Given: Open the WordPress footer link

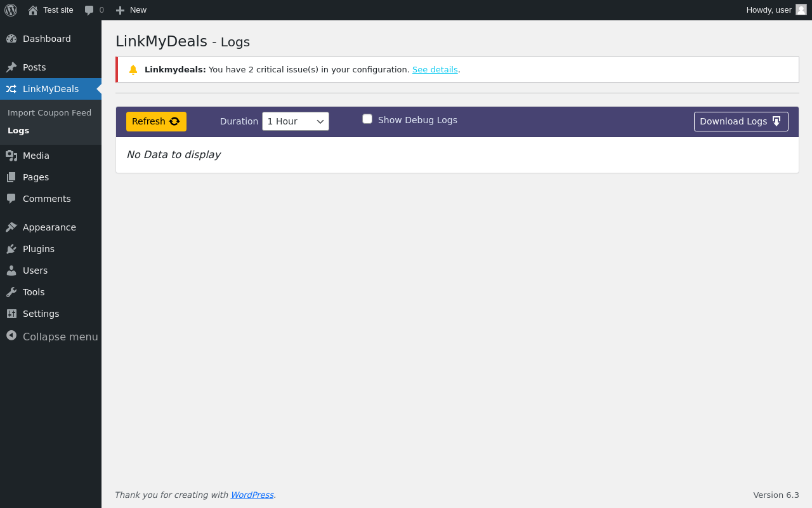Looking at the screenshot, I should click(252, 495).
